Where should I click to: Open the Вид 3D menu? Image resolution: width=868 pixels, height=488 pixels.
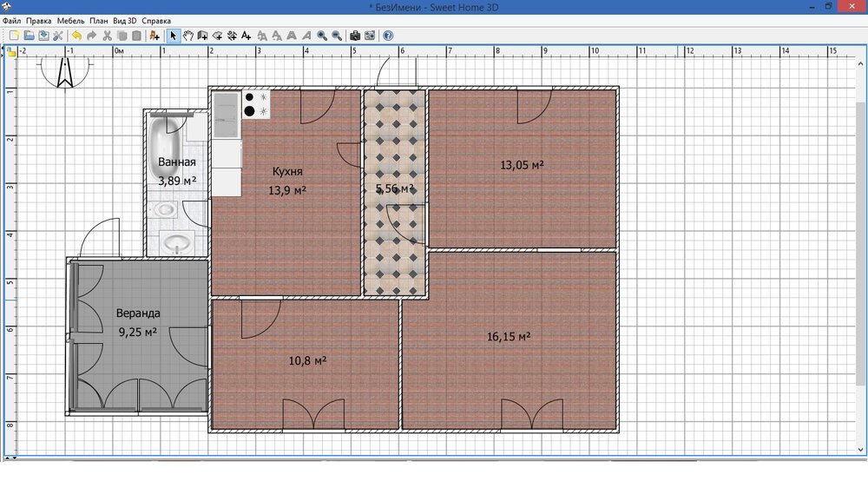click(124, 20)
